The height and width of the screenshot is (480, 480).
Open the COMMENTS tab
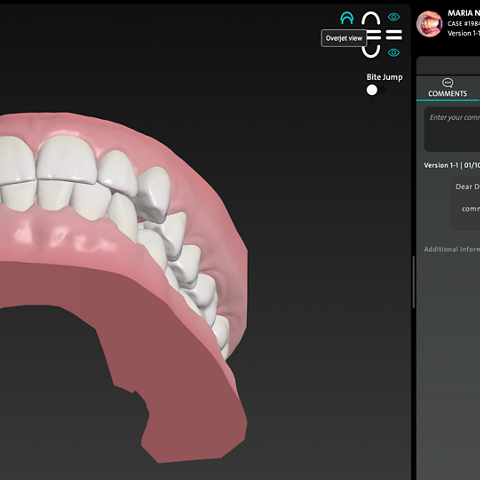tap(447, 88)
